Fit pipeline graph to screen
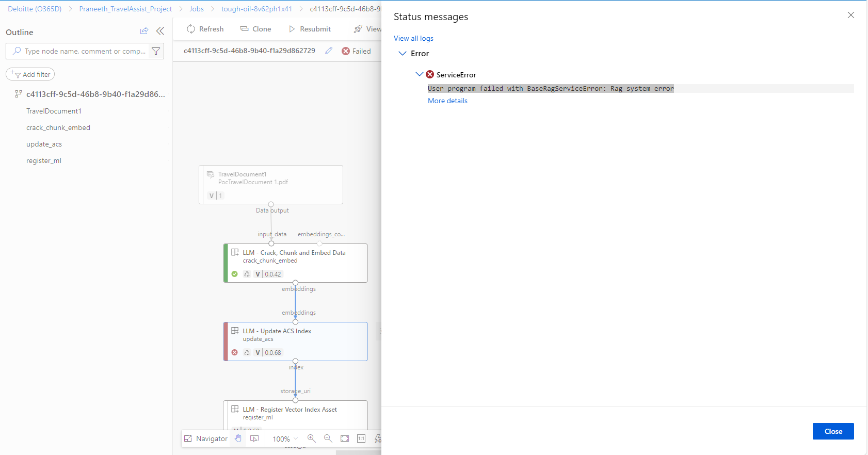Viewport: 868px width, 455px height. [x=345, y=438]
